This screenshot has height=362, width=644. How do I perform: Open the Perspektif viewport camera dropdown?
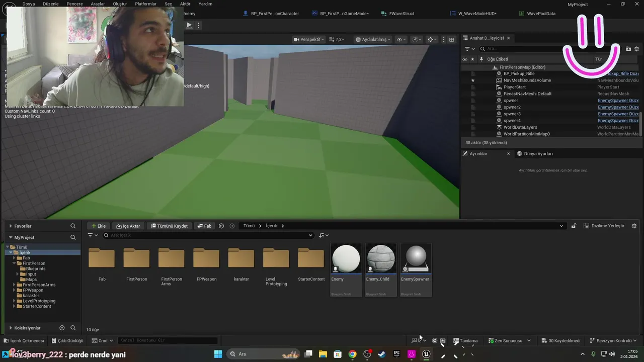point(309,39)
